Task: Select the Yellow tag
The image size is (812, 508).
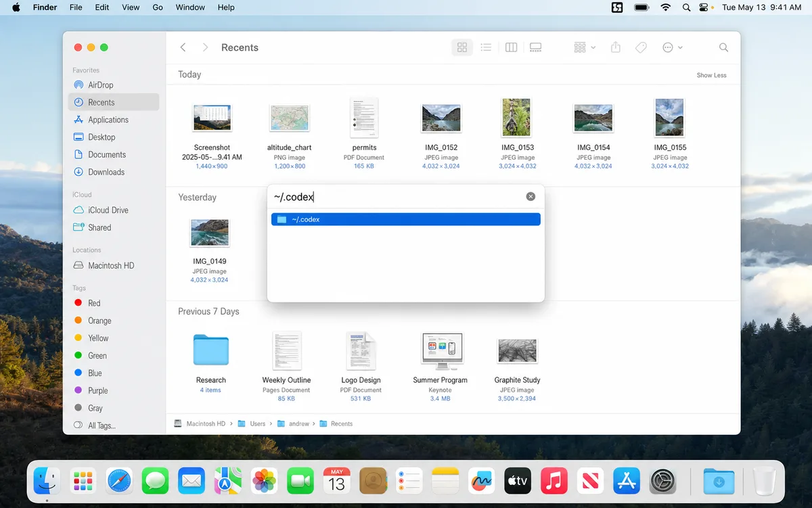Action: pyautogui.click(x=113, y=338)
